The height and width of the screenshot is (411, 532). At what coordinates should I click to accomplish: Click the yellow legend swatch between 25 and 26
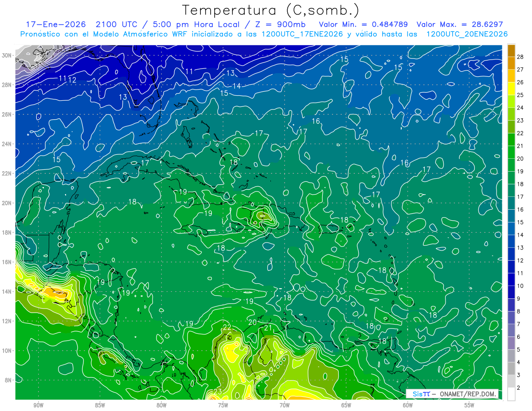[x=511, y=89]
